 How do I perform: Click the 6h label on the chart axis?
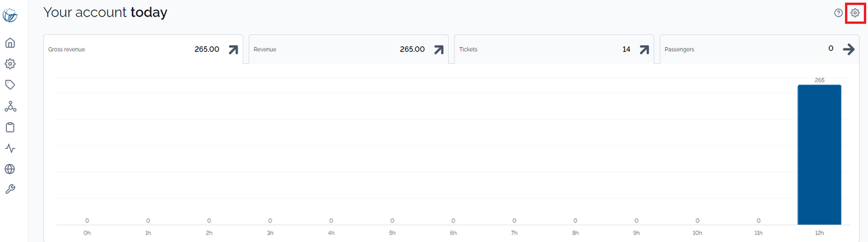(453, 233)
